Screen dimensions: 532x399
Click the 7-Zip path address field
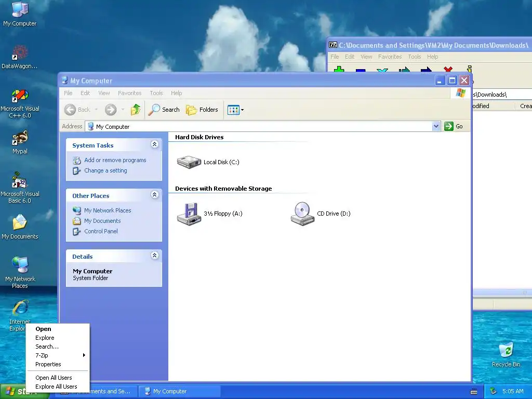502,95
